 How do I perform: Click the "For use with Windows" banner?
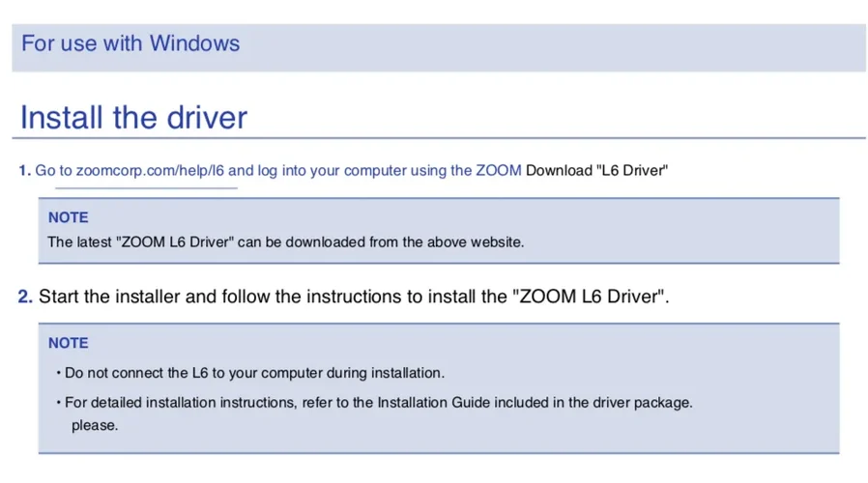click(x=130, y=43)
